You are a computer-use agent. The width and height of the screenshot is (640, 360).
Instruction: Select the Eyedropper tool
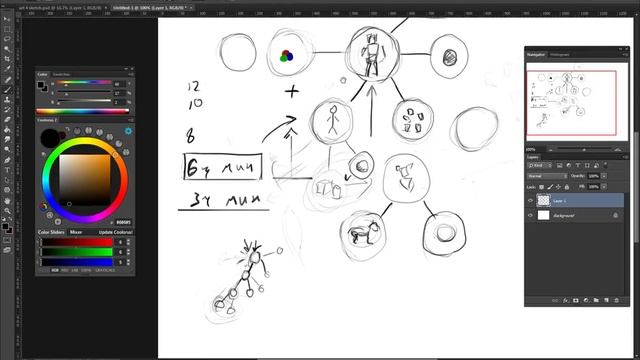[7, 69]
